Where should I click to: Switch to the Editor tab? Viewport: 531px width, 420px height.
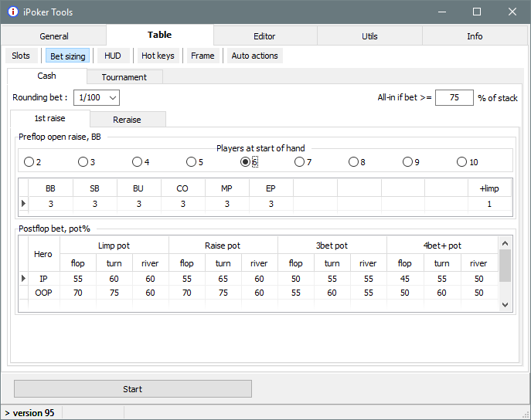[264, 36]
